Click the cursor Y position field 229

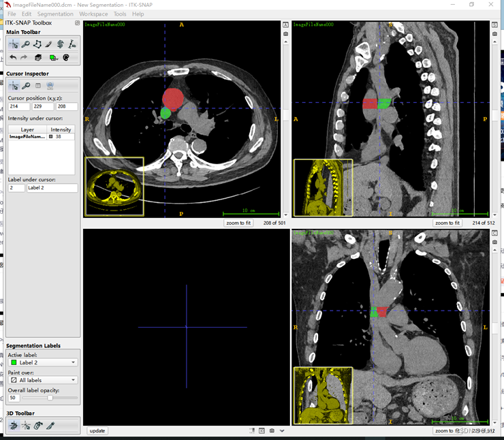43,106
